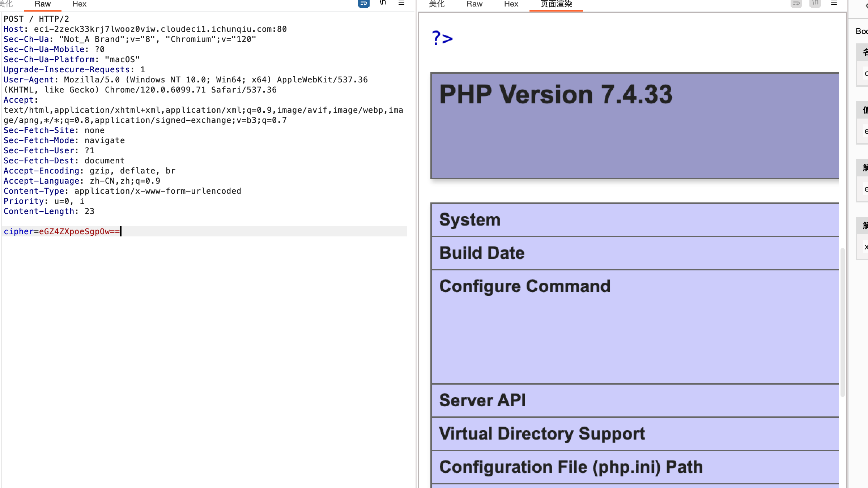Open request panel hamburger menu
Screen dimensions: 868x488
[401, 3]
